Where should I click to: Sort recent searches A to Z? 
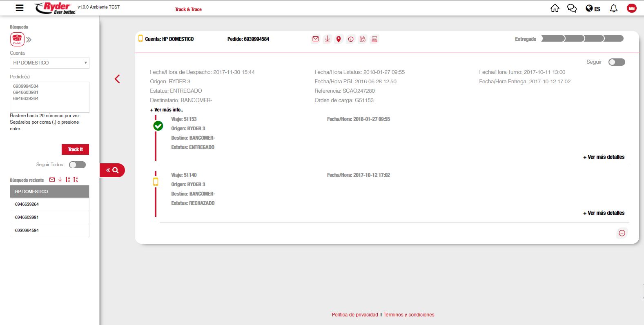pyautogui.click(x=68, y=180)
